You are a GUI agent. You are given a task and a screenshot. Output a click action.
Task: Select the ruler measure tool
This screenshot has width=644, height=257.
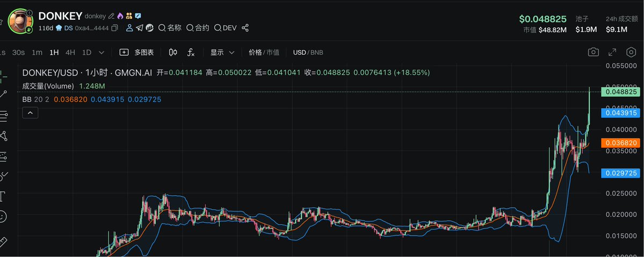point(3,241)
